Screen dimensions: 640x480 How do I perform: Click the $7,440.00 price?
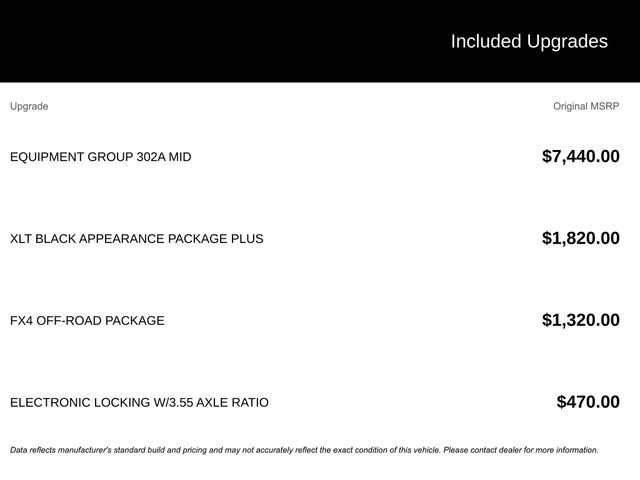coord(580,156)
